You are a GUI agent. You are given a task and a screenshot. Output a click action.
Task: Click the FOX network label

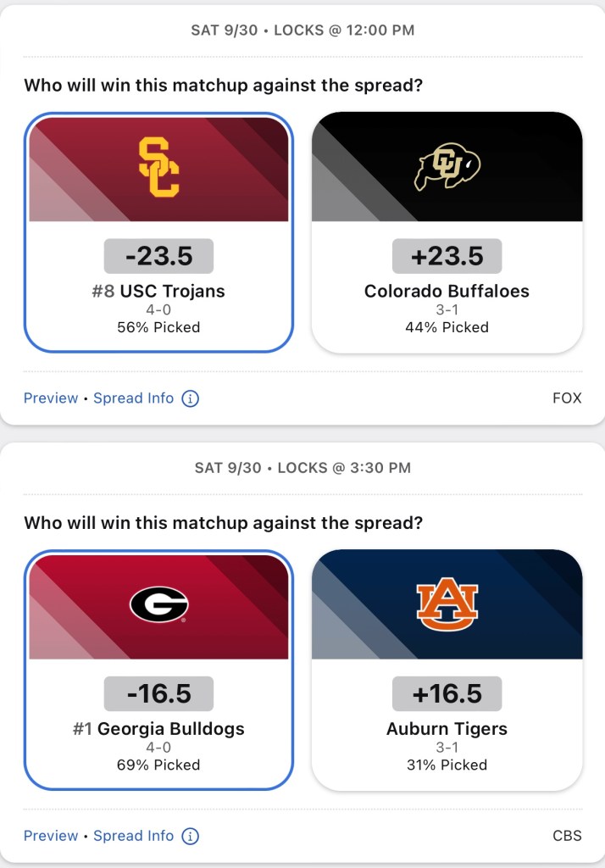click(567, 398)
